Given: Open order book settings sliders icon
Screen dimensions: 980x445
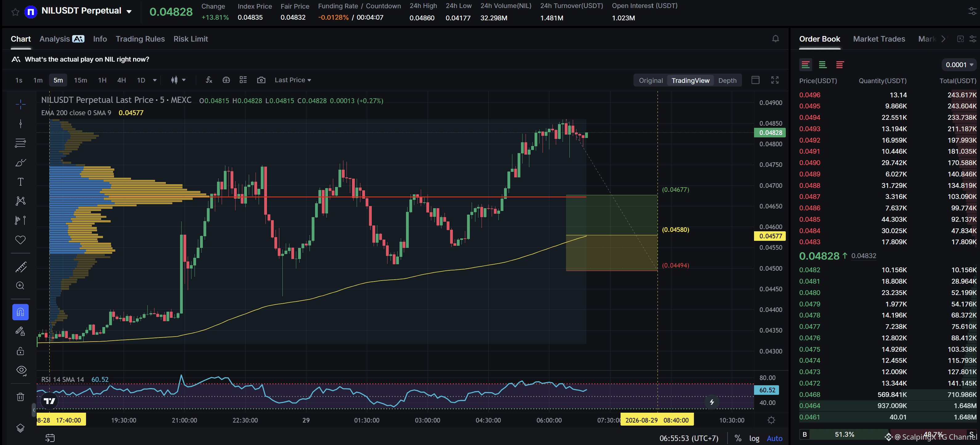Looking at the screenshot, I should [973, 39].
